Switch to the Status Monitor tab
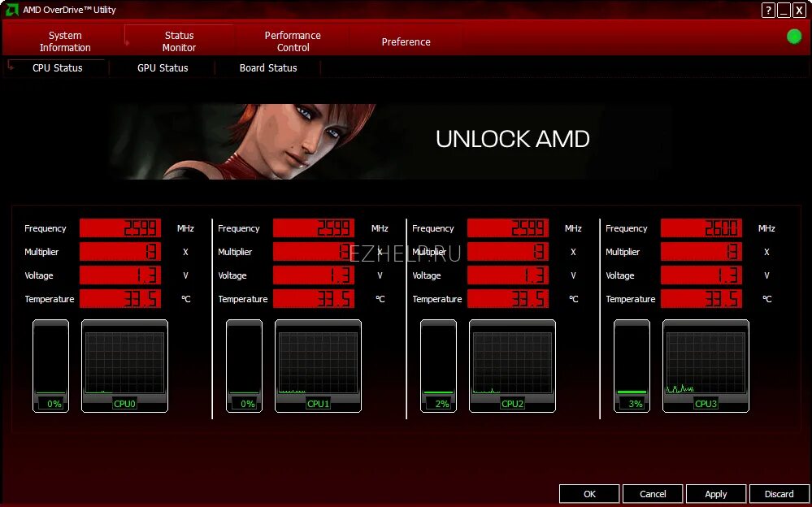 click(179, 41)
